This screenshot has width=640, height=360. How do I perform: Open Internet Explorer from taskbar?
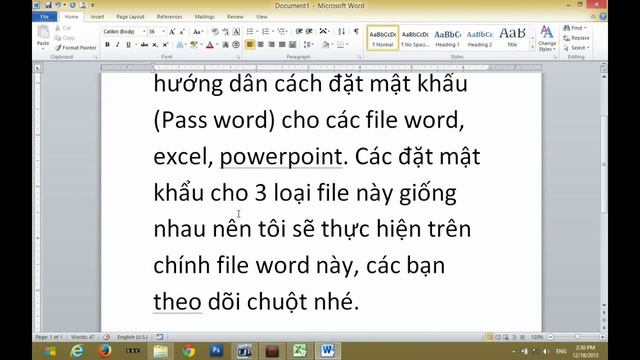click(x=77, y=351)
